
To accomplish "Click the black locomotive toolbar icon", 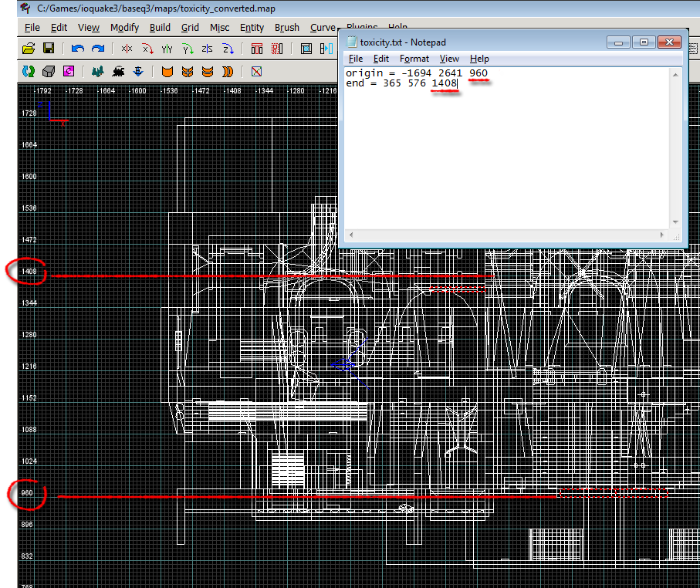I will point(118,72).
